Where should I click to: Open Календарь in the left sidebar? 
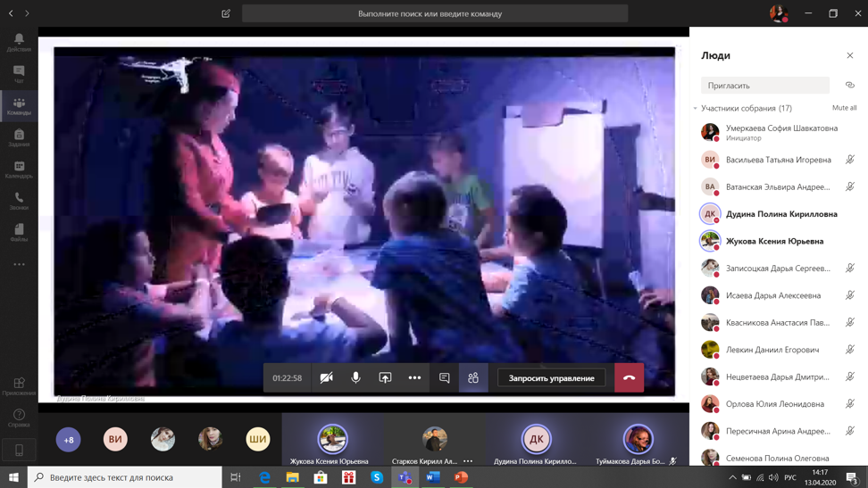pyautogui.click(x=19, y=170)
